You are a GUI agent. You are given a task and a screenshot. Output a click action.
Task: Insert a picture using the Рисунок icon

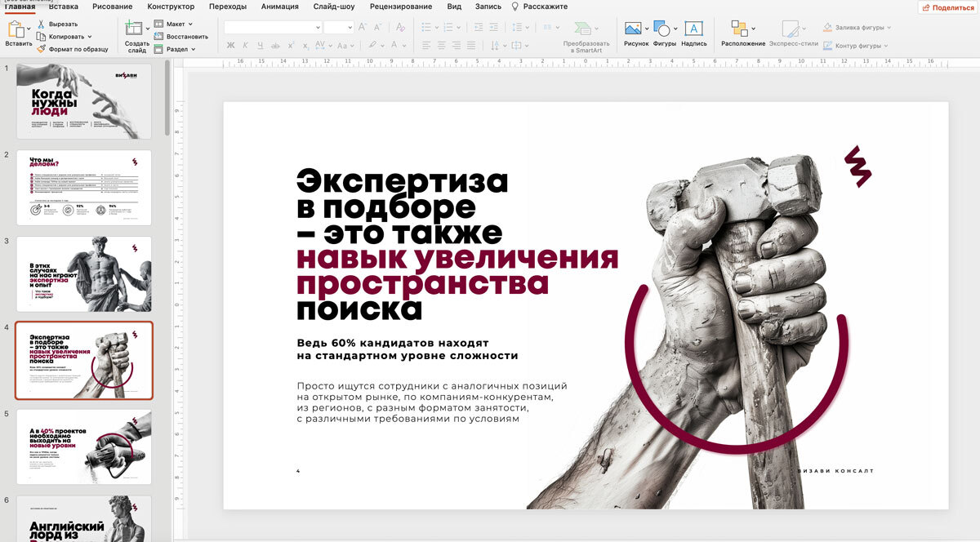(632, 29)
